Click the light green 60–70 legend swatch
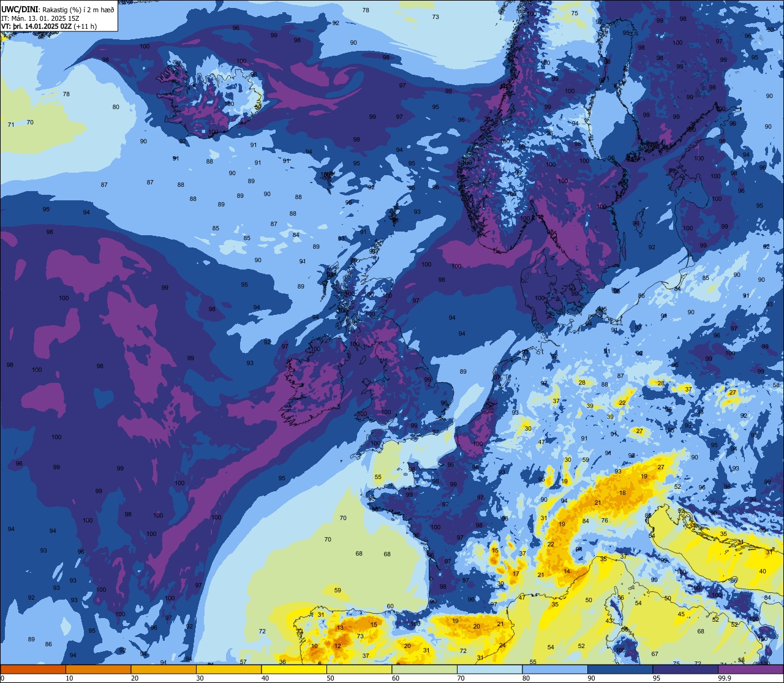 click(x=424, y=669)
